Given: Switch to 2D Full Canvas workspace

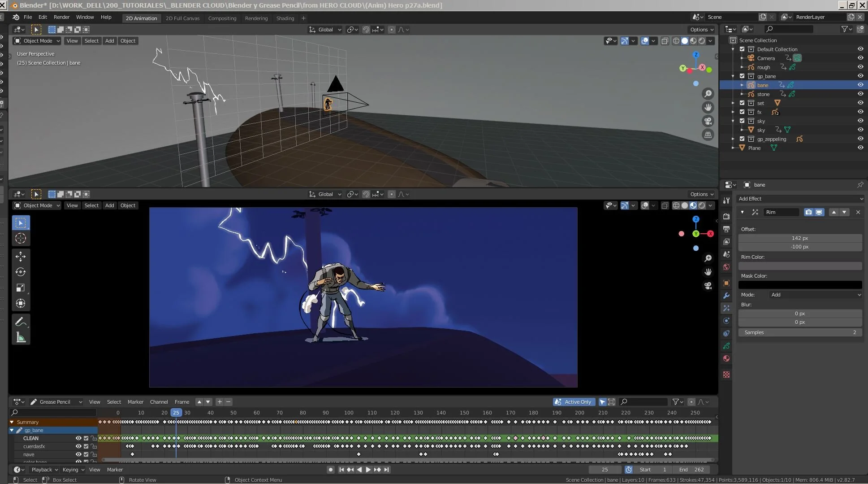Looking at the screenshot, I should coord(182,18).
